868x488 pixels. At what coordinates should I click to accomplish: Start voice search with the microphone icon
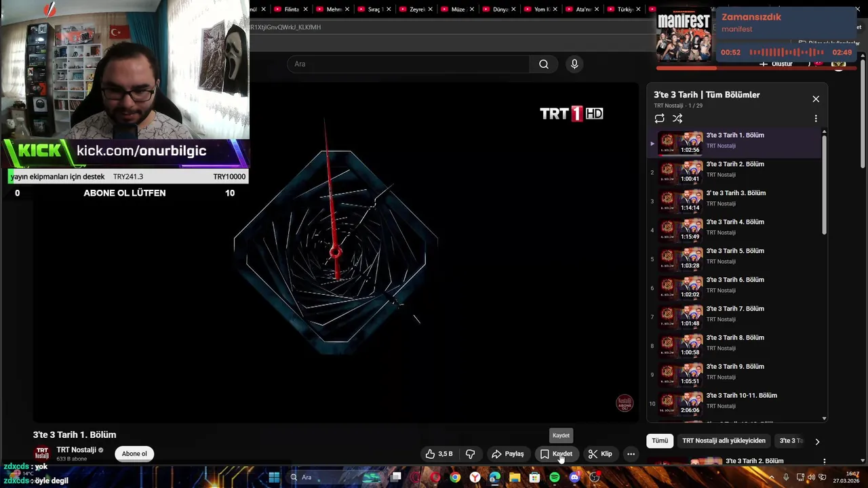(574, 64)
